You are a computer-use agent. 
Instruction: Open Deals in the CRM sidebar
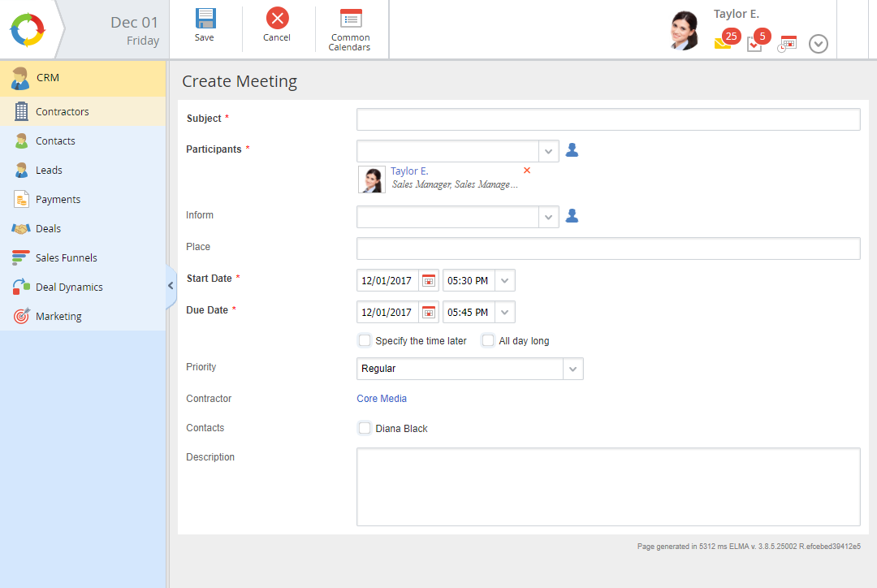point(49,229)
